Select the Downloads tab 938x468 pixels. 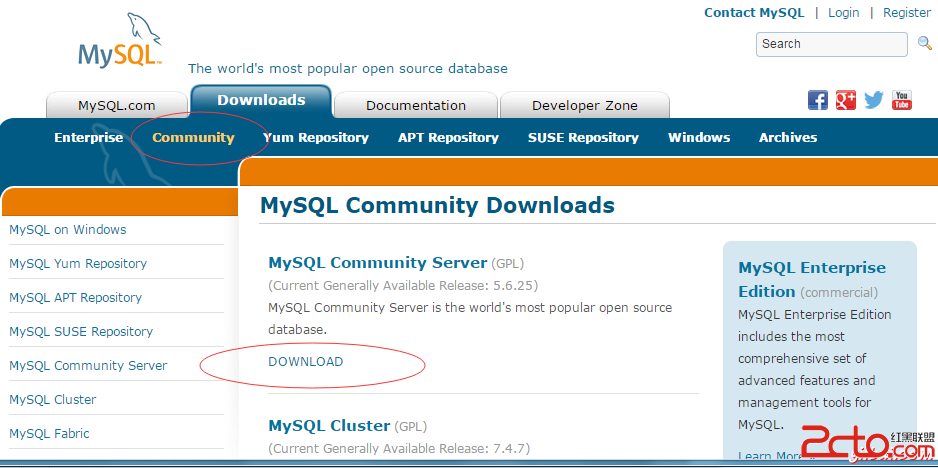point(261,101)
